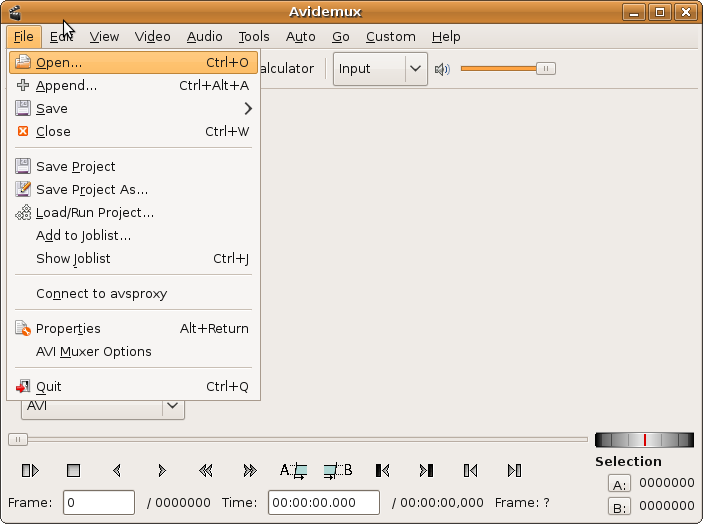Maximize the Avidemux window
This screenshot has height=524, width=703.
pos(660,12)
